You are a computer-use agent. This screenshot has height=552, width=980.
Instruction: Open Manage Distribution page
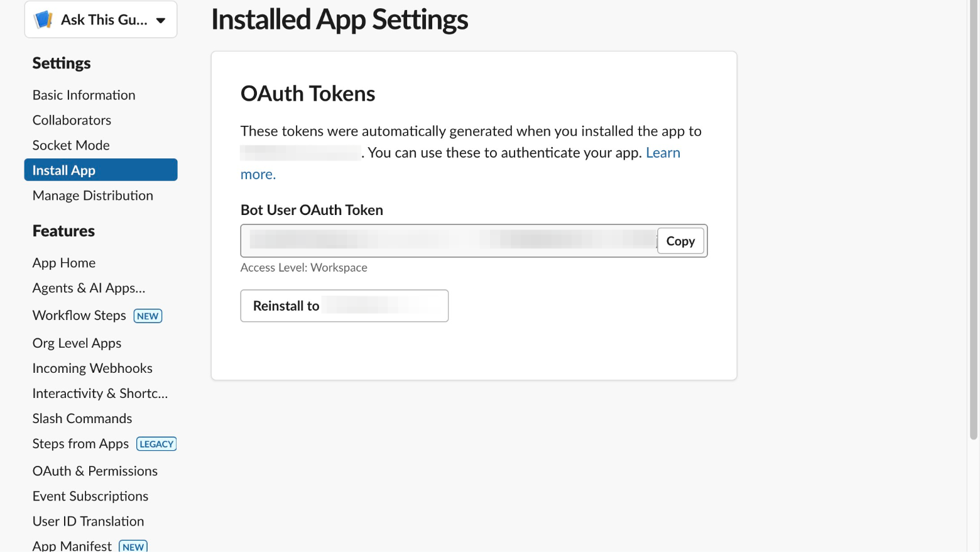tap(92, 196)
